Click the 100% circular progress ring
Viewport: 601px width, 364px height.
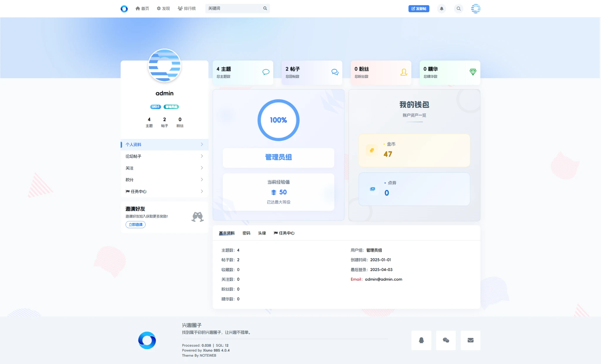pyautogui.click(x=278, y=120)
